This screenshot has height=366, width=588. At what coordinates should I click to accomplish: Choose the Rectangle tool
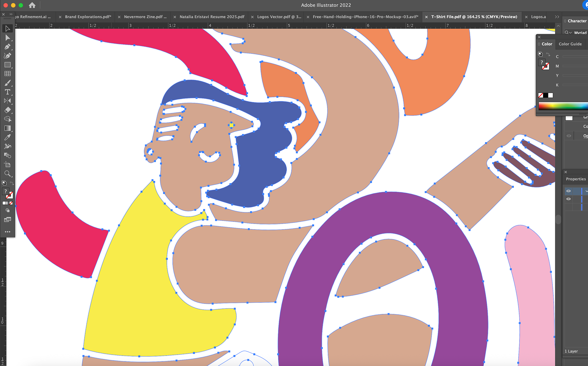[7, 65]
